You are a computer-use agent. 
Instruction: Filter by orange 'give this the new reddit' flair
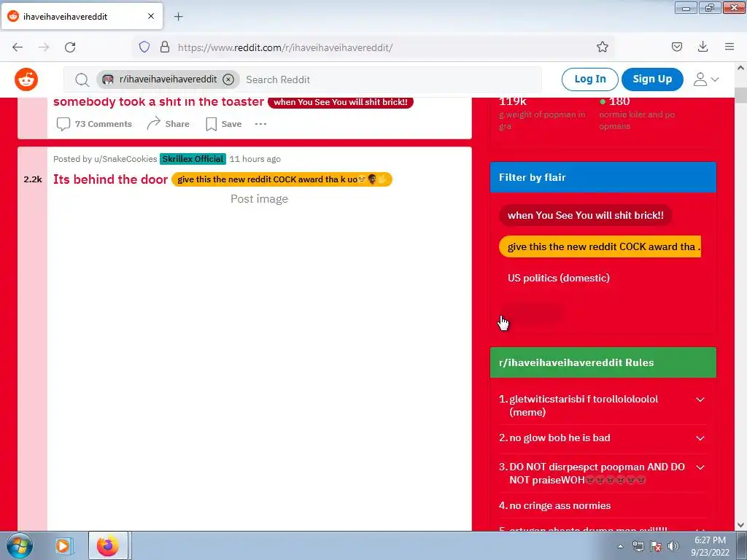point(600,246)
